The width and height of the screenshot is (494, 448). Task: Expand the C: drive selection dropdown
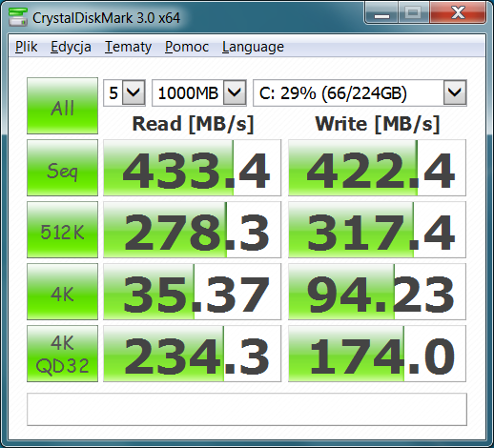(360, 93)
